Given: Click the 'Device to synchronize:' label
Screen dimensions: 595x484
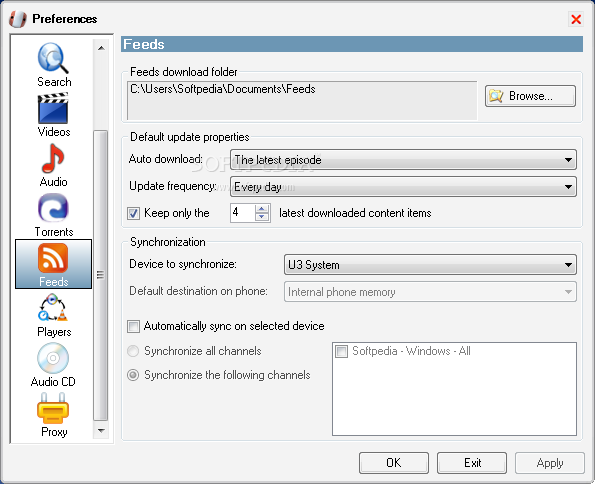Looking at the screenshot, I should click(x=183, y=264).
